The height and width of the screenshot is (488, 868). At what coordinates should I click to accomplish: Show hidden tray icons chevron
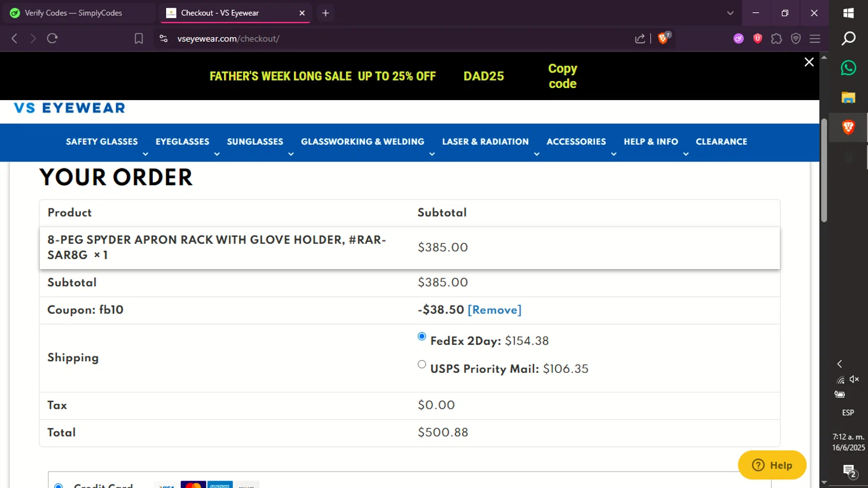[840, 364]
